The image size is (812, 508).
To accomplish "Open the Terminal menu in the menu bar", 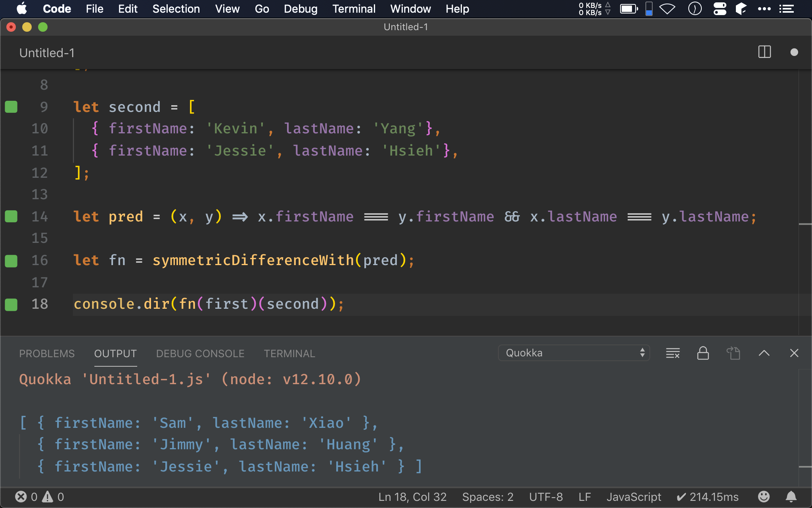I will point(354,9).
